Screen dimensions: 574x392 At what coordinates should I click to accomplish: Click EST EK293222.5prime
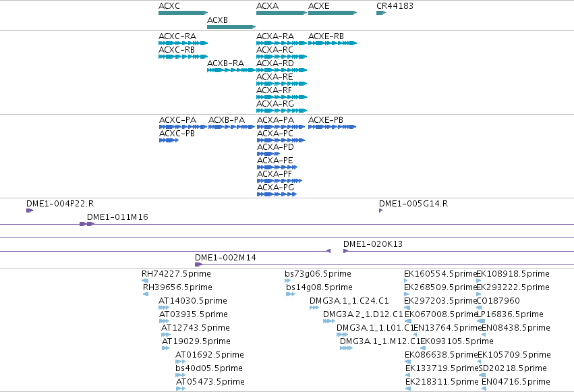point(479,294)
